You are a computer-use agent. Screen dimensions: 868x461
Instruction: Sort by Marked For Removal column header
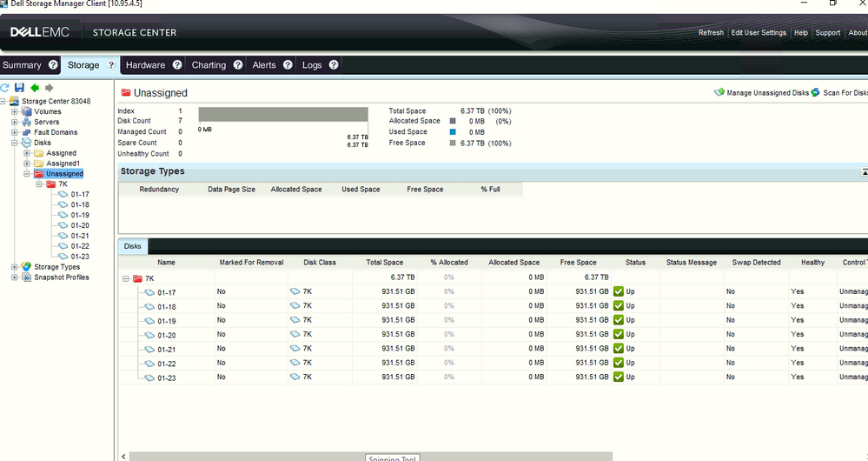(251, 263)
